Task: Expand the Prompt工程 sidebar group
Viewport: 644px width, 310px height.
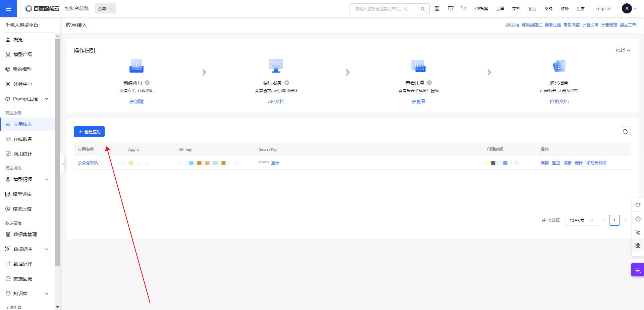Action: pyautogui.click(x=47, y=99)
